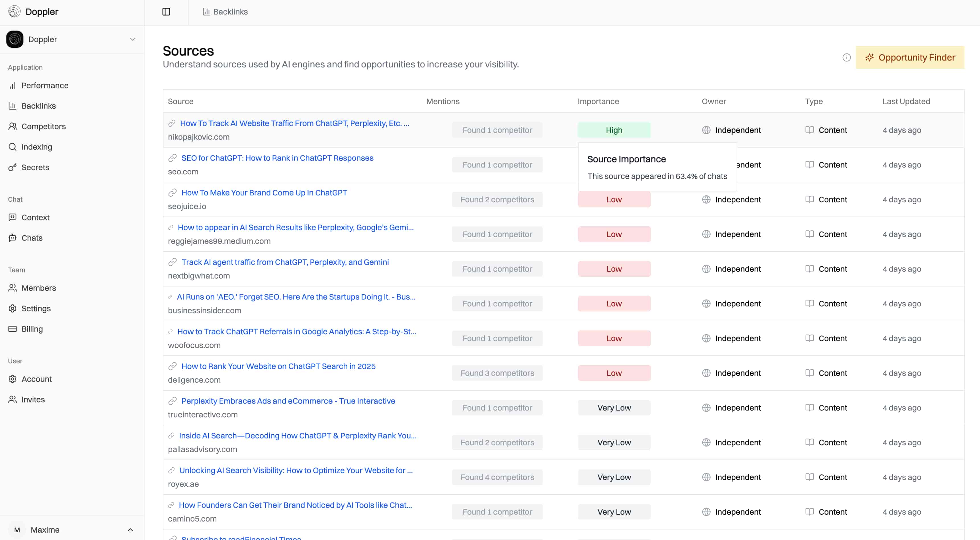This screenshot has width=980, height=540.
Task: Click the Chats bot icon
Action: [13, 238]
